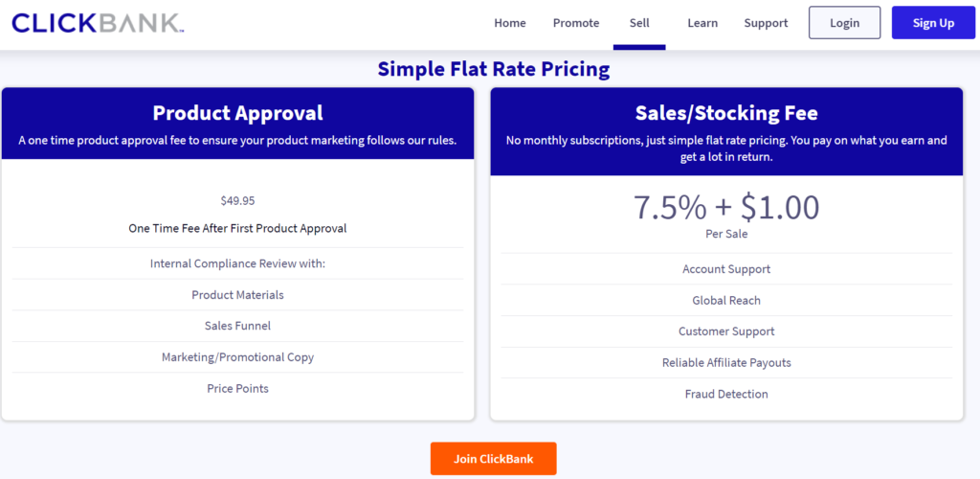Select the Reliable Affiliate Payouts row
The image size is (980, 479).
pyautogui.click(x=726, y=363)
